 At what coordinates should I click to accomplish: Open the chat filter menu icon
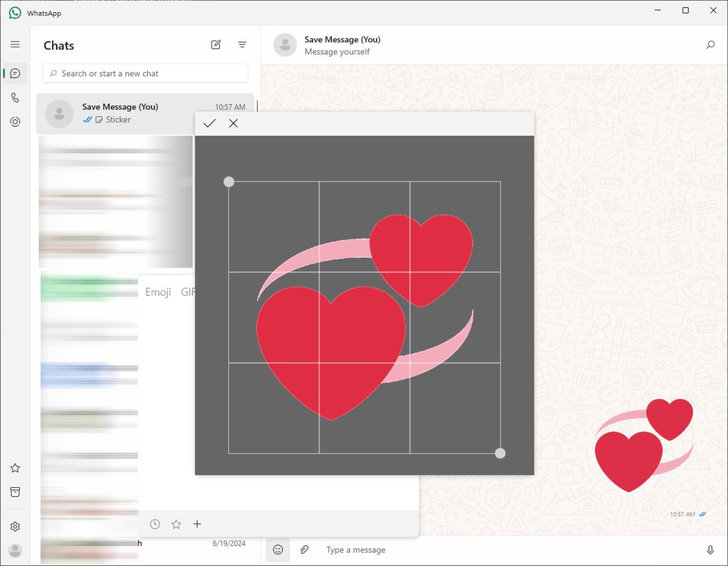pyautogui.click(x=242, y=45)
